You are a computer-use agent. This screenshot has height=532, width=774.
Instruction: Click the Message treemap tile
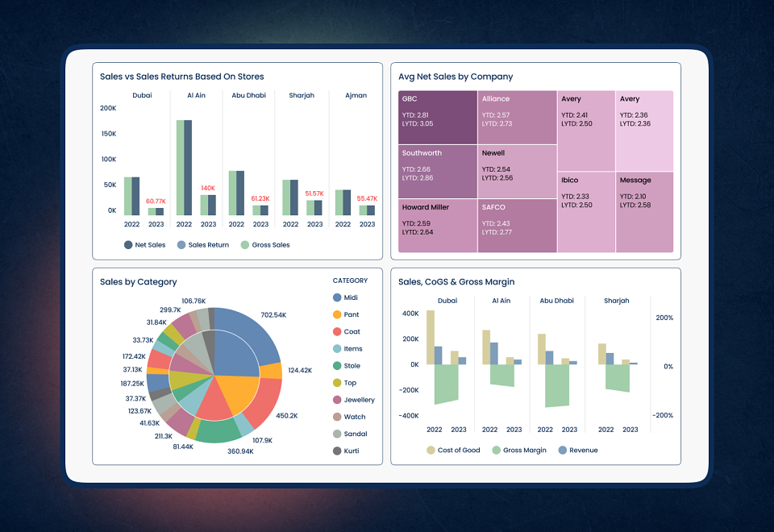(645, 212)
